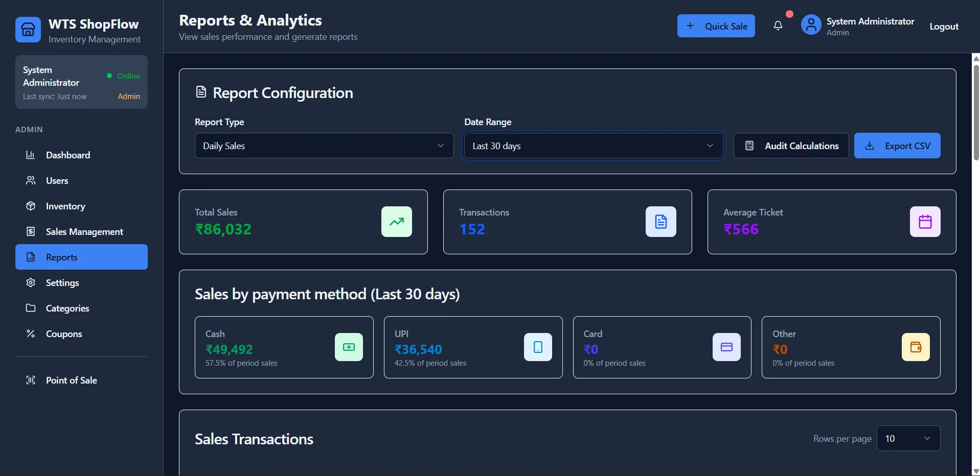Click the scrollbar down arrow
This screenshot has width=980, height=476.
pos(976,471)
